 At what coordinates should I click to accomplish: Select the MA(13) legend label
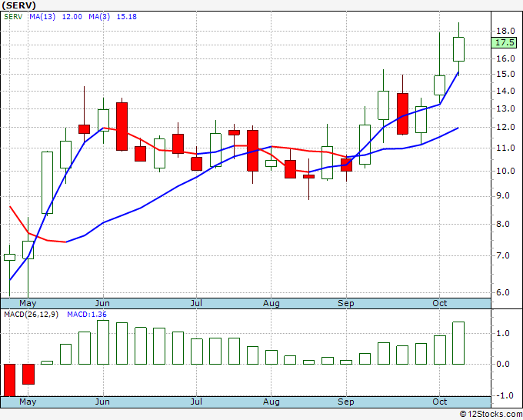[x=42, y=17]
